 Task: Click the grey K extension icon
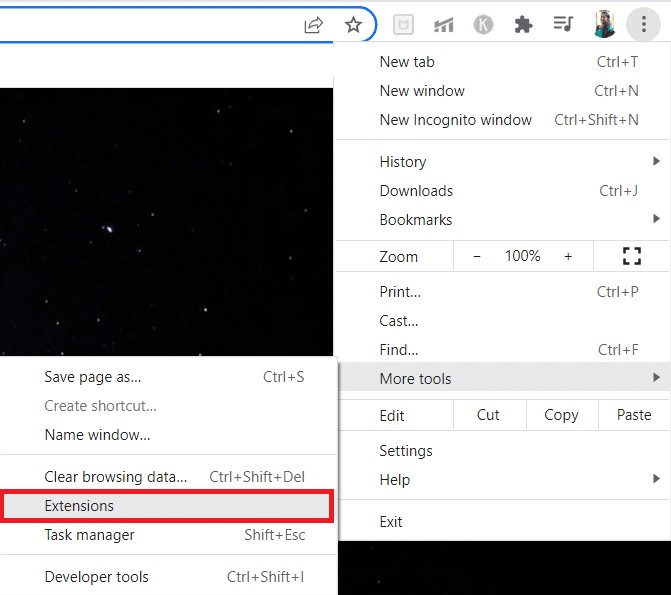point(483,24)
